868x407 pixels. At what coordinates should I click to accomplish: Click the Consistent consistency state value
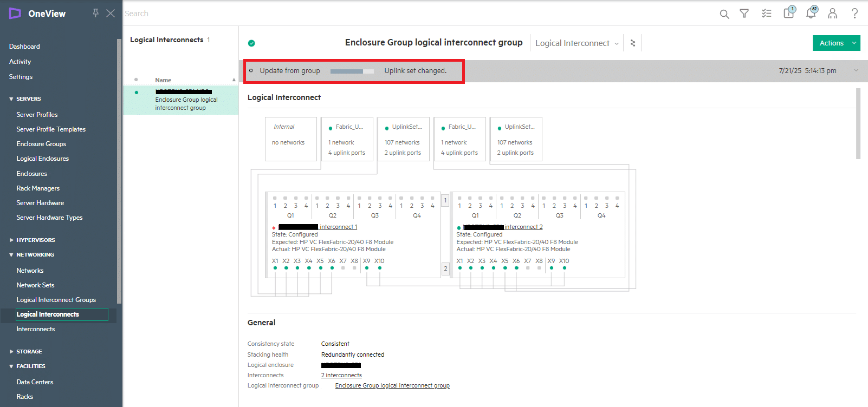(x=335, y=344)
